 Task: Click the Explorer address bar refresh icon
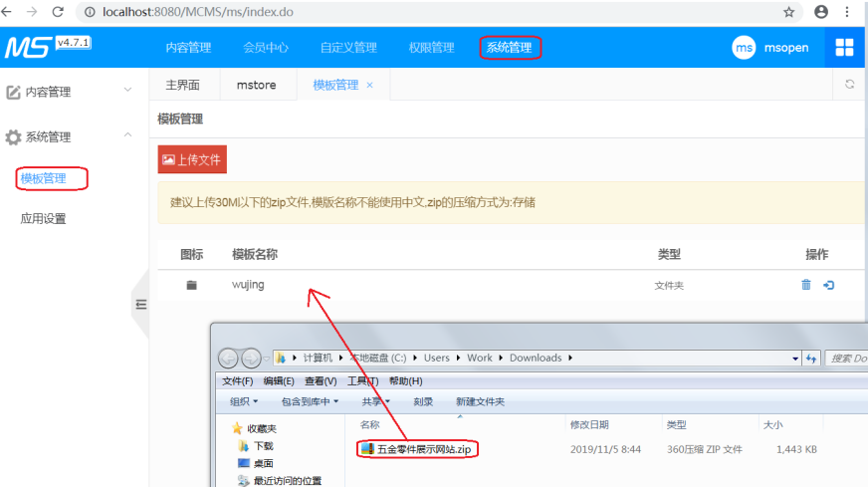(x=811, y=359)
